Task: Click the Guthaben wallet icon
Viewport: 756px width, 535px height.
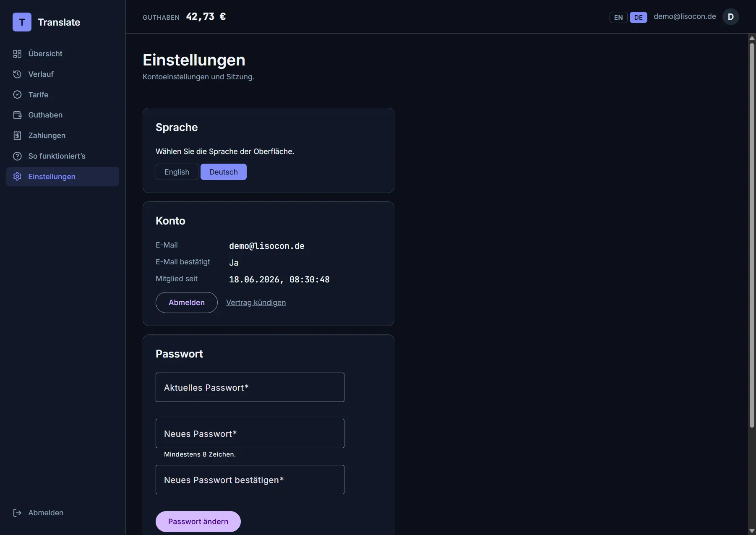Action: coord(17,115)
